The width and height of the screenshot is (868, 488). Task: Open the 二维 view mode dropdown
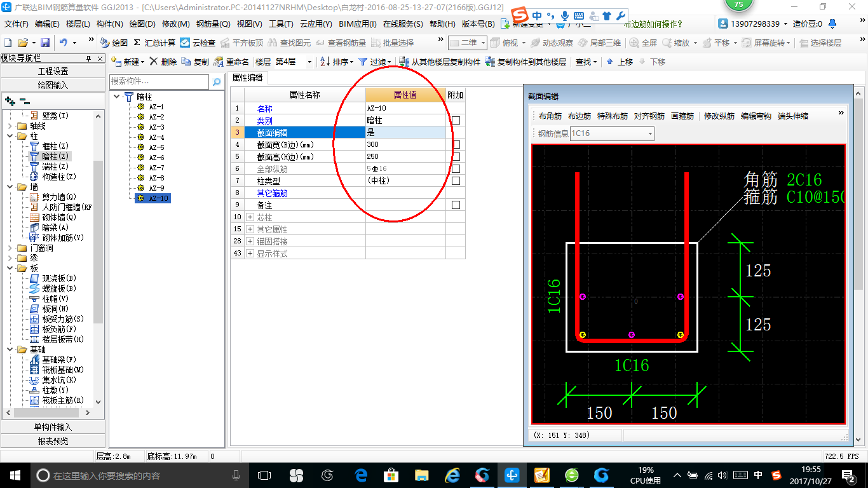click(483, 43)
